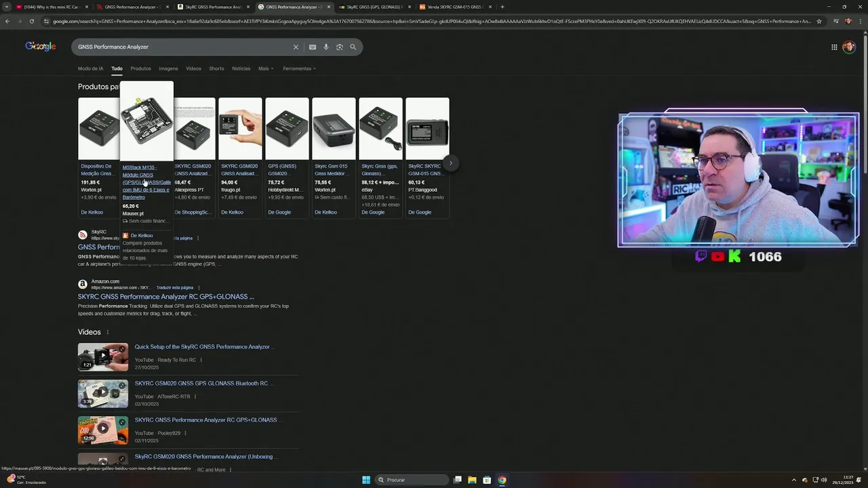Click the Chrome icon in the taskbar
This screenshot has width=868, height=488.
click(502, 480)
